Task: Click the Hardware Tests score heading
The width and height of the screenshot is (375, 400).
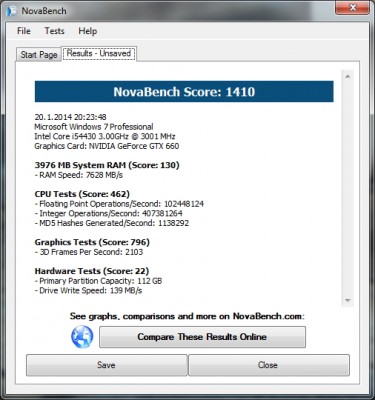Action: (x=92, y=271)
